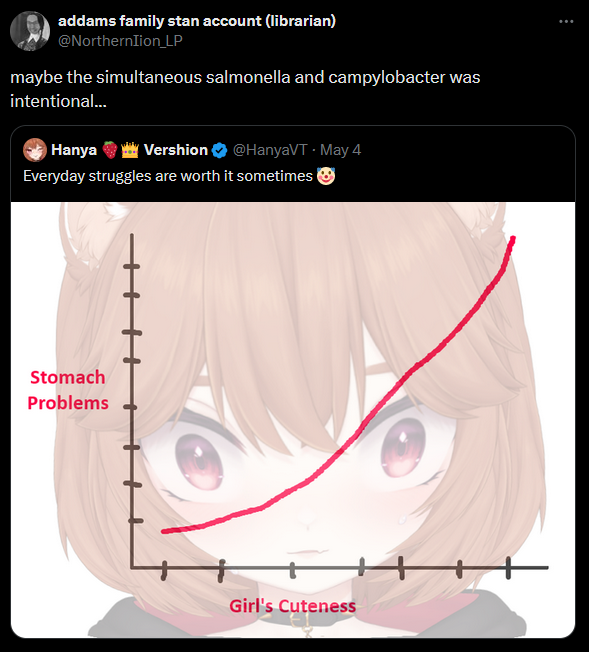Click the starting point of the red curve
The image size is (589, 652).
164,531
